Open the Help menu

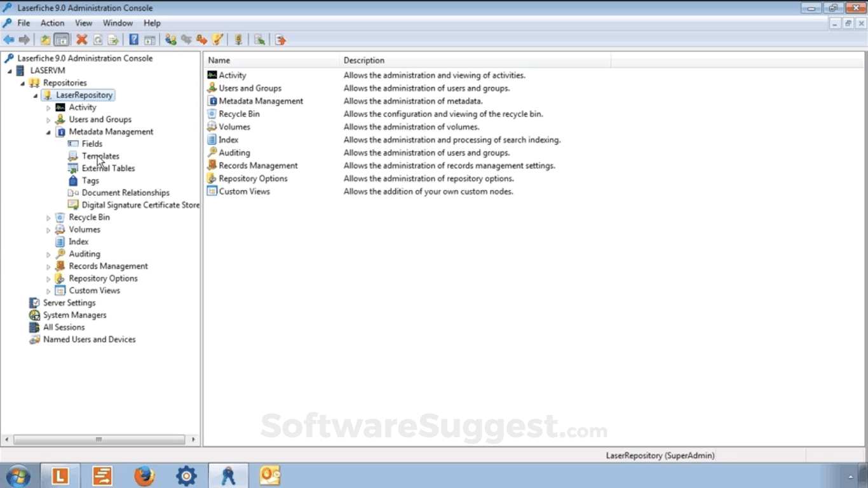(152, 23)
